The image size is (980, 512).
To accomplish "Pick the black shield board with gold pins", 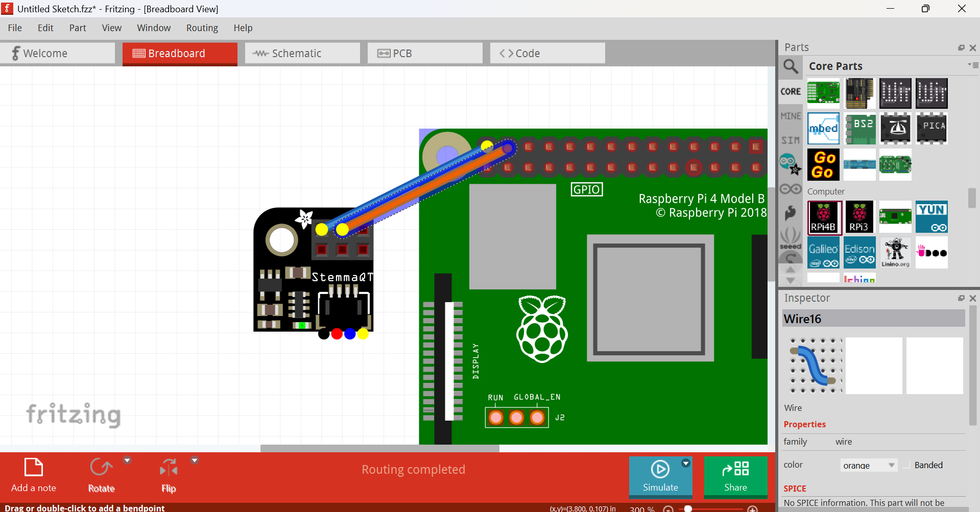I will [x=860, y=93].
